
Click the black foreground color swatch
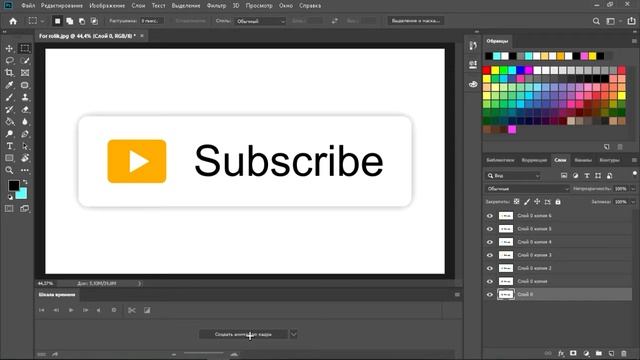tap(13, 185)
